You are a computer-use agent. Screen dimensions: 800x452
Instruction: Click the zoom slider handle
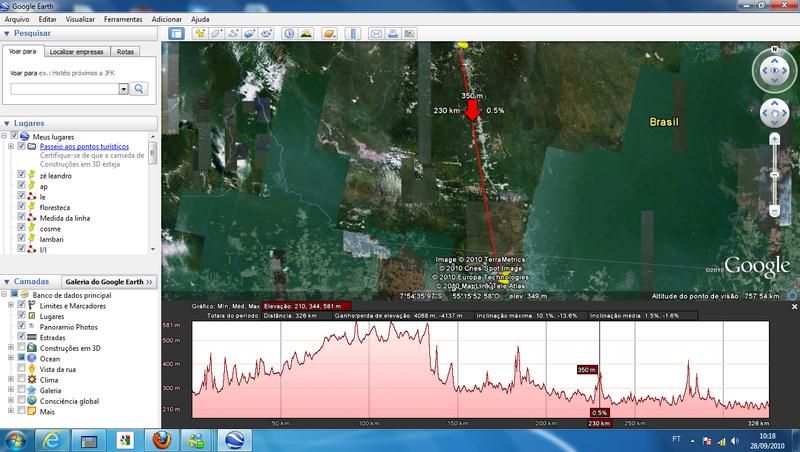tap(774, 175)
